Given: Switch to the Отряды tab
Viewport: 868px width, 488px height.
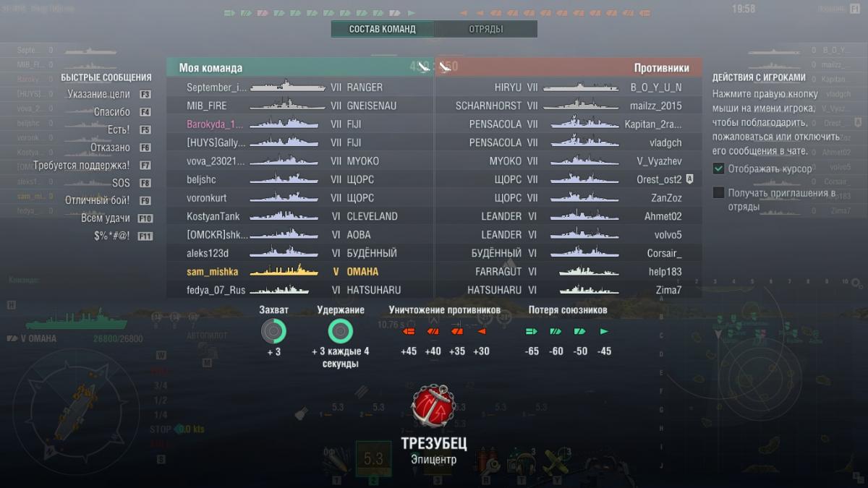Looking at the screenshot, I should 486,29.
